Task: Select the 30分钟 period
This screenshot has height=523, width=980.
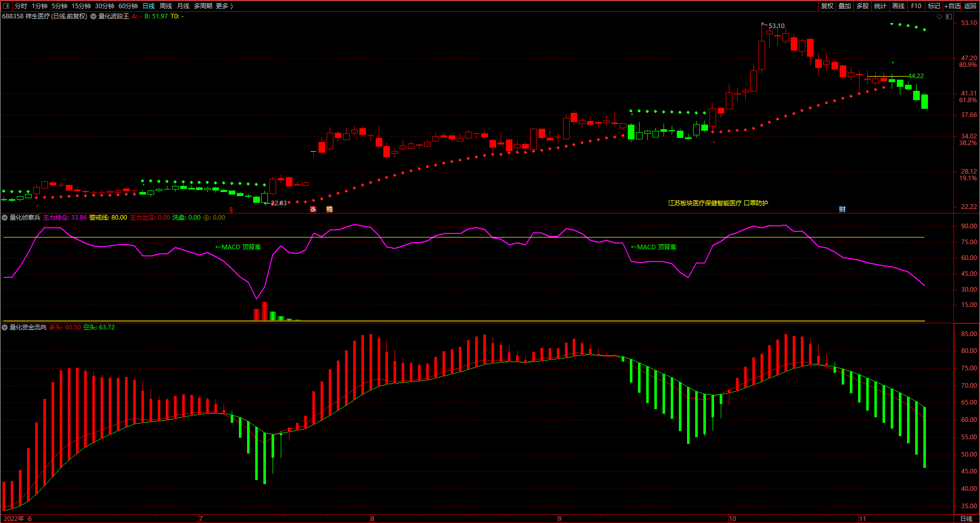Action: click(105, 6)
